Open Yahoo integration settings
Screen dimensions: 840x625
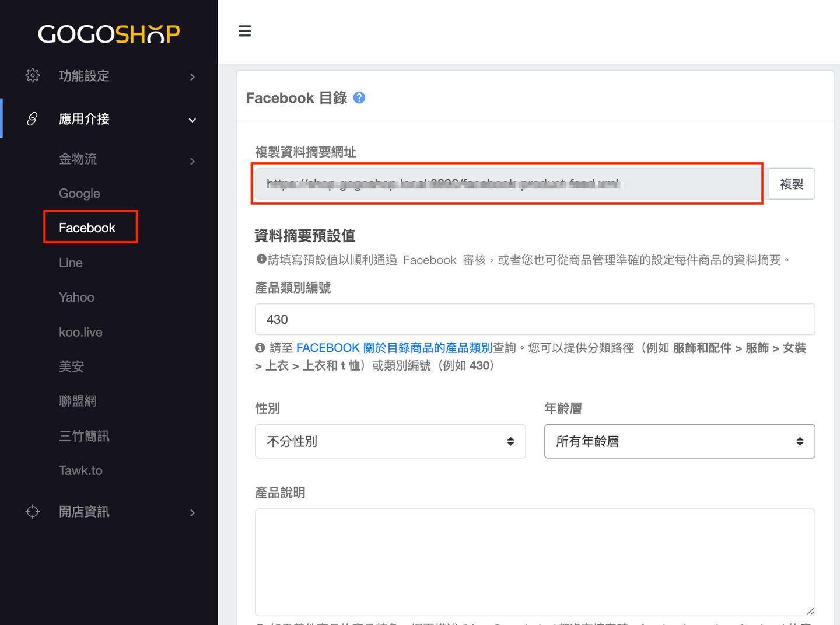pyautogui.click(x=76, y=298)
